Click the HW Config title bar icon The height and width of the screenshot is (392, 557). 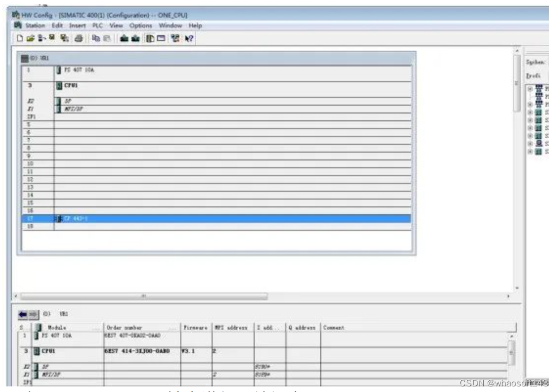pos(16,15)
